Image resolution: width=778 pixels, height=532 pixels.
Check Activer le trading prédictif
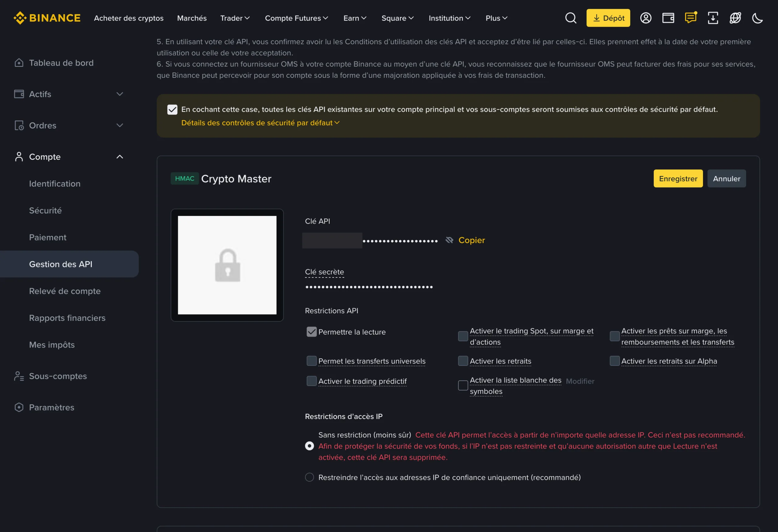312,381
